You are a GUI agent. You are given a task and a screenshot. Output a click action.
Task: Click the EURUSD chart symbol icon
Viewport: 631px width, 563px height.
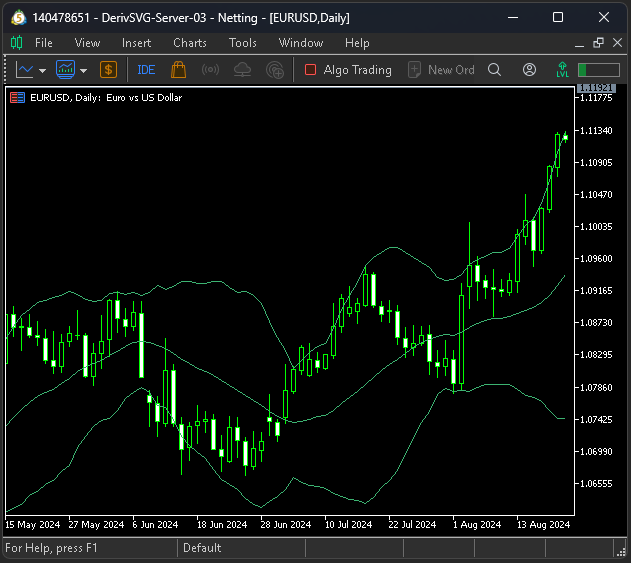pyautogui.click(x=17, y=97)
